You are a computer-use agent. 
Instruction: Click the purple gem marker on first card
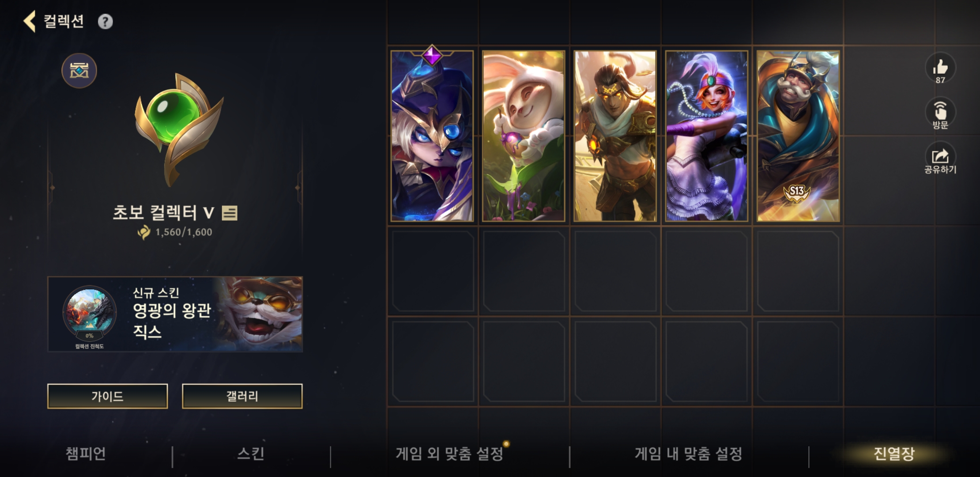pyautogui.click(x=432, y=56)
